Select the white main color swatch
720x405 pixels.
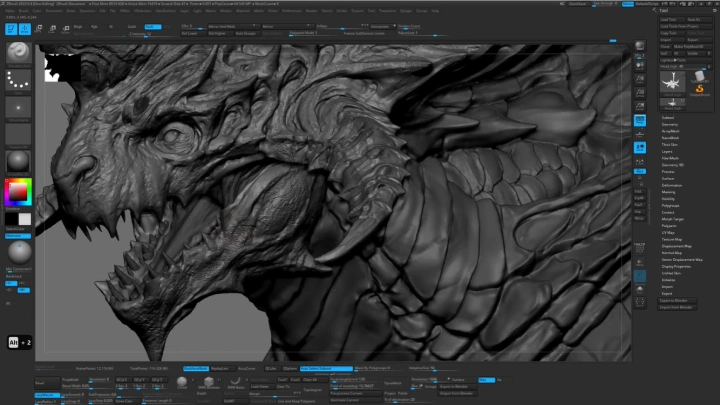click(25, 219)
